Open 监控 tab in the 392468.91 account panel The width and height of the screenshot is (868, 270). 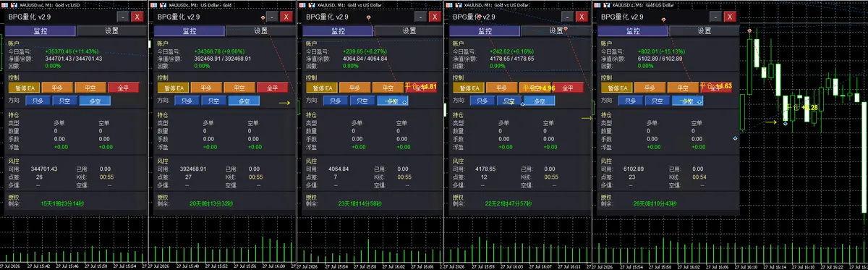coord(189,31)
